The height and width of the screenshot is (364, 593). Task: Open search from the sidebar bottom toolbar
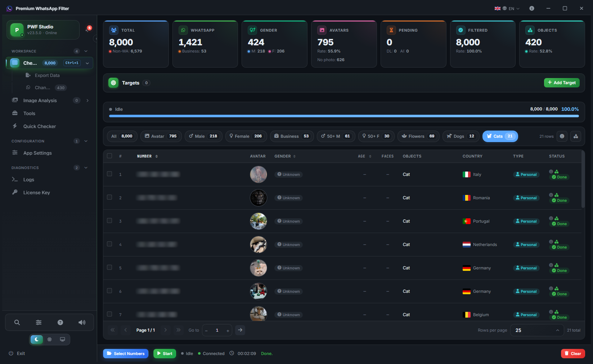pyautogui.click(x=17, y=322)
